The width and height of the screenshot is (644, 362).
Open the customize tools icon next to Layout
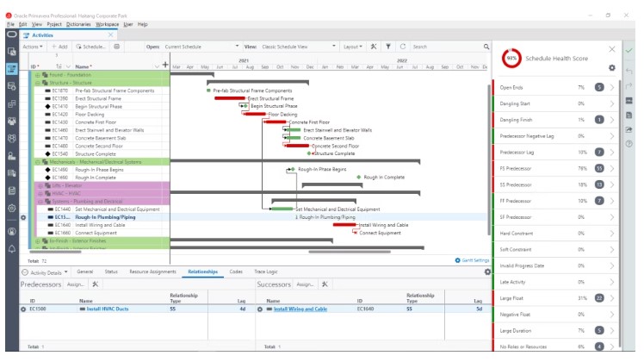tap(374, 47)
